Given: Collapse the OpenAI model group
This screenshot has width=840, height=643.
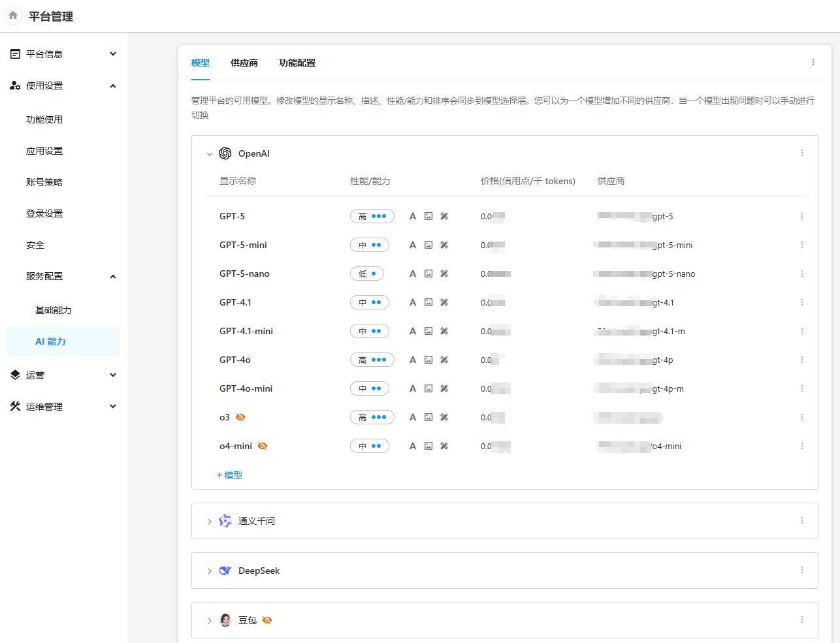Looking at the screenshot, I should point(210,154).
